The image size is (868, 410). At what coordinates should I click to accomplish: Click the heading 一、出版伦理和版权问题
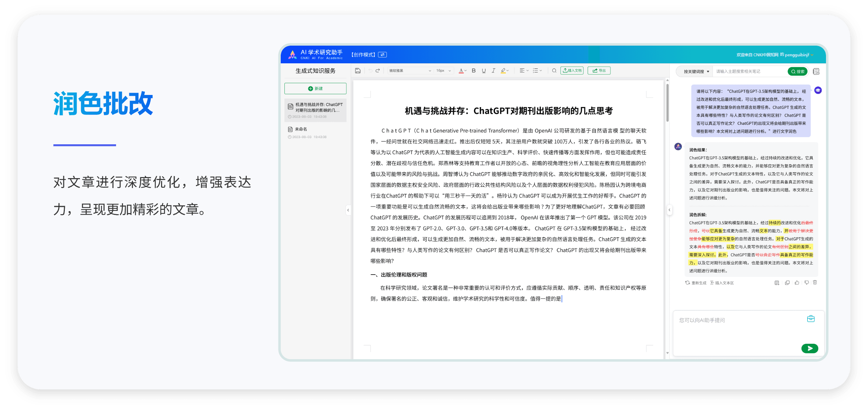click(399, 275)
